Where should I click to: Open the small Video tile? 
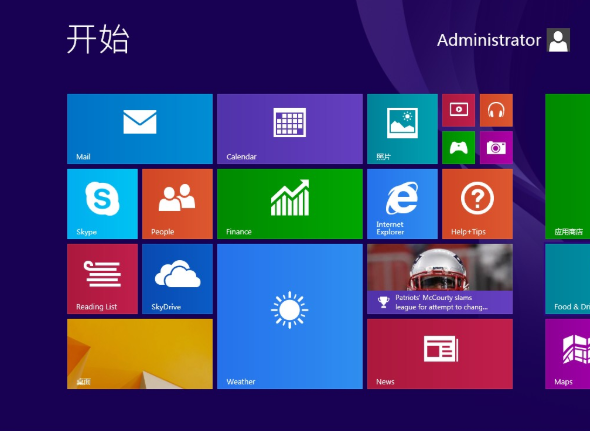(458, 110)
